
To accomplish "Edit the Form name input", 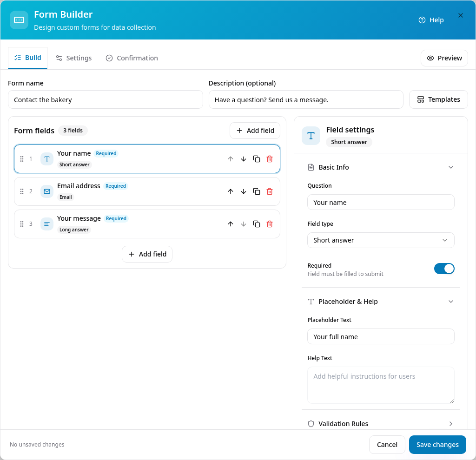I will tap(106, 99).
